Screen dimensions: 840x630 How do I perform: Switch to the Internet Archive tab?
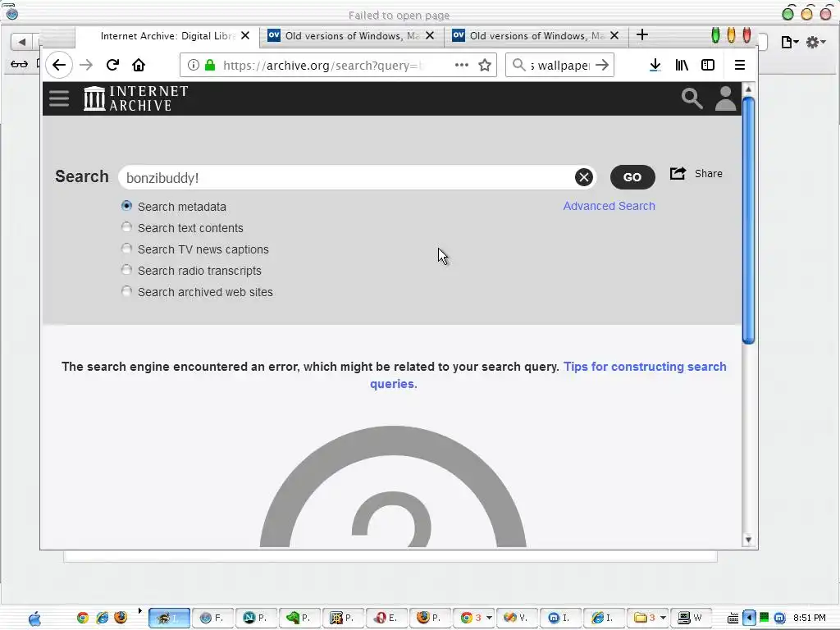(x=167, y=36)
